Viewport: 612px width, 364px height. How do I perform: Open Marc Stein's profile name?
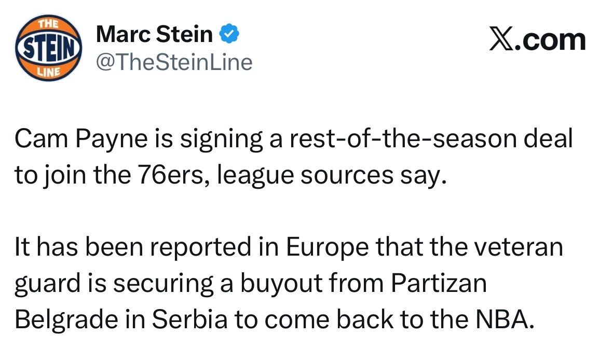[x=154, y=35]
